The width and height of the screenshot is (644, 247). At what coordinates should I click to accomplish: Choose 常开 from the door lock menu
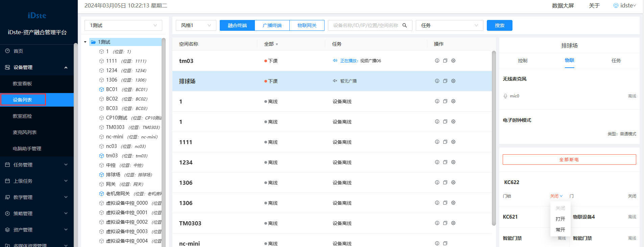tap(560, 230)
